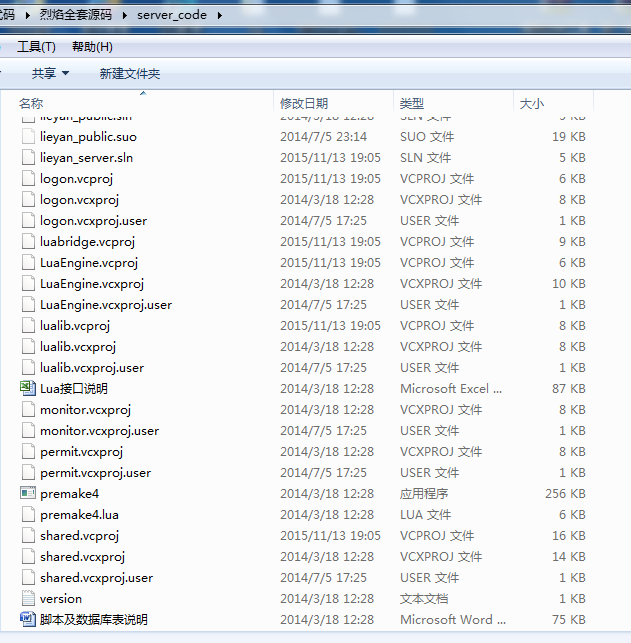
Task: Click the permit.vcxproj.user file icon
Action: pos(28,472)
